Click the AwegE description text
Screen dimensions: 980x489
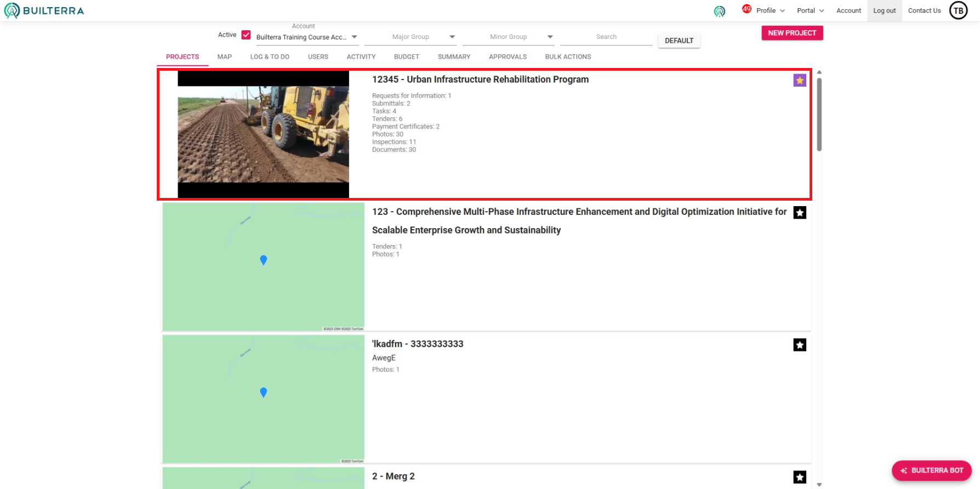coord(384,358)
